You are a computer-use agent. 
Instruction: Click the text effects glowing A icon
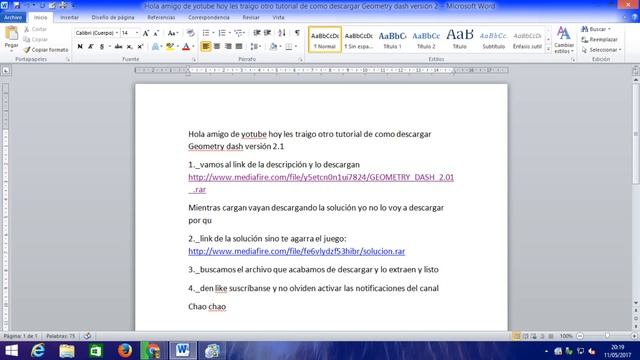coord(155,47)
